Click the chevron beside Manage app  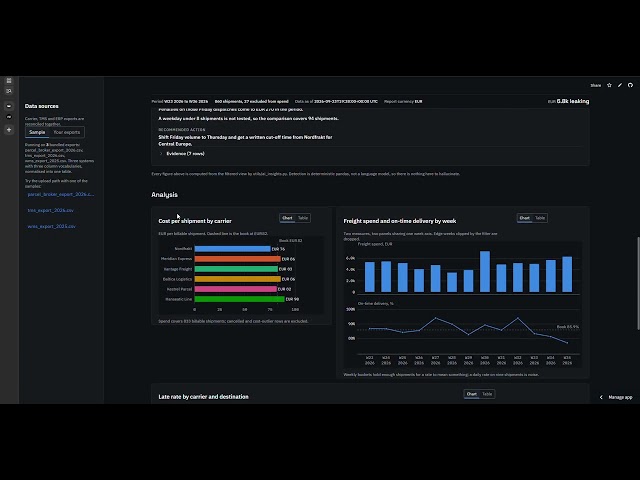(x=601, y=397)
